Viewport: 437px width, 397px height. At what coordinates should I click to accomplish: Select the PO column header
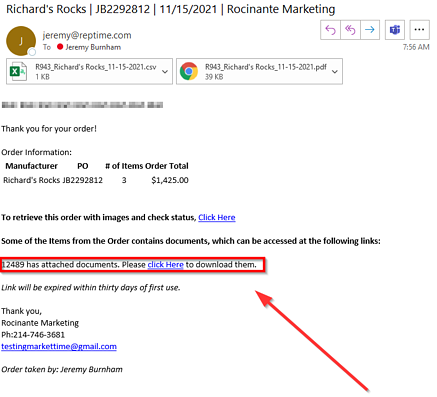coord(83,166)
